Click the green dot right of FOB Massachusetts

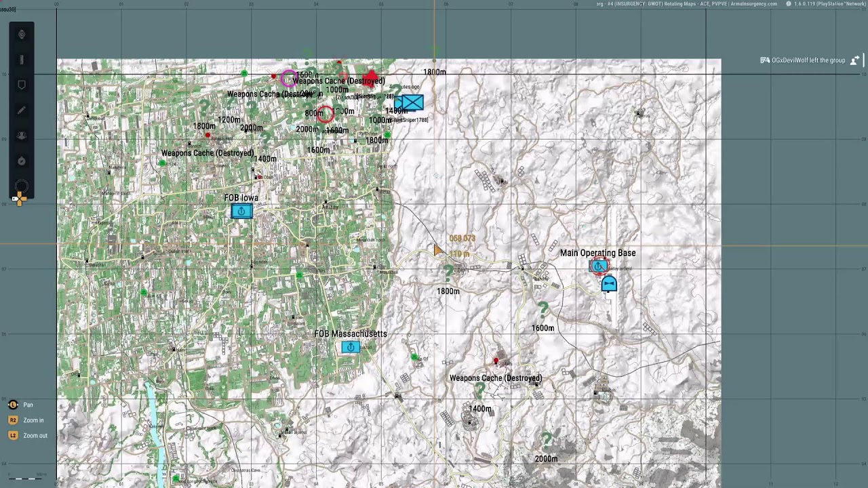414,357
